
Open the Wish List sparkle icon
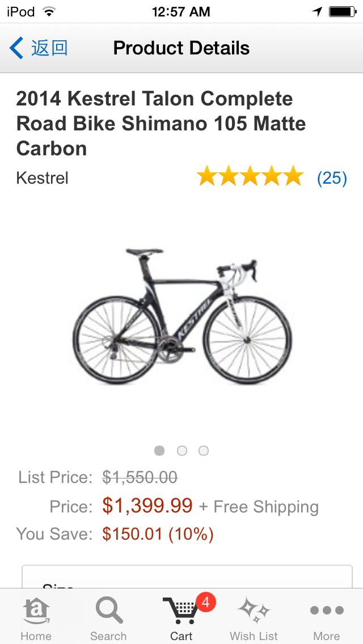254,611
